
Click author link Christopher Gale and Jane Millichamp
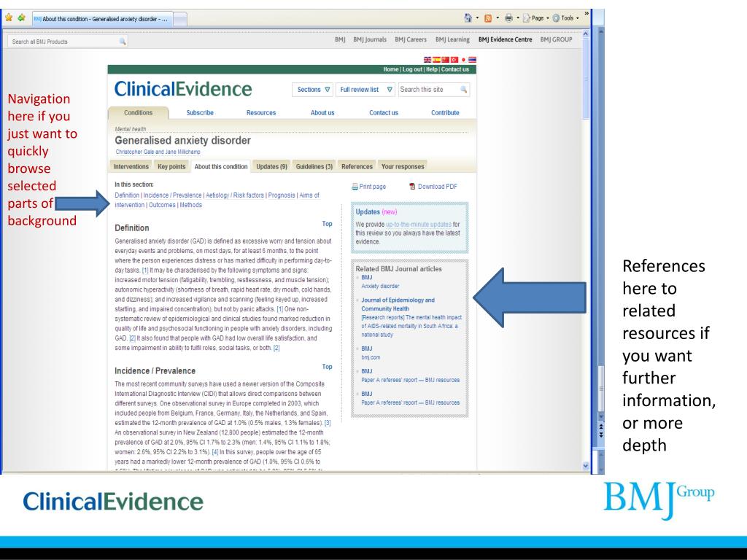click(x=158, y=152)
